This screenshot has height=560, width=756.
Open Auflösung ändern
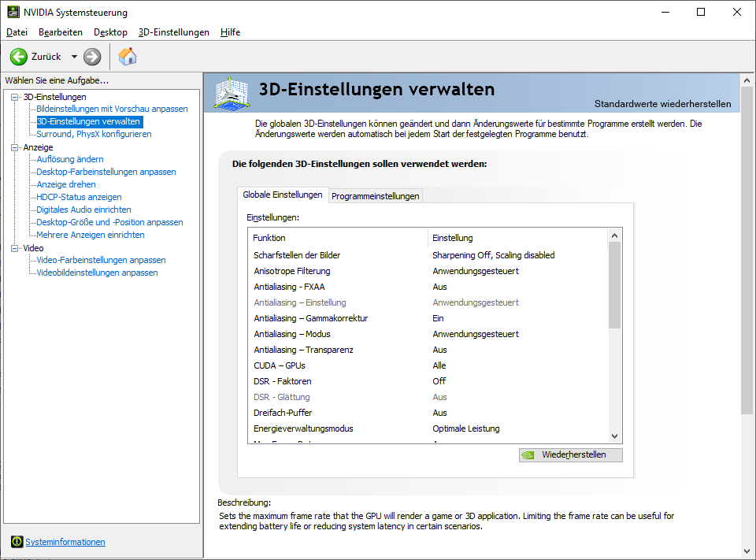[x=70, y=159]
